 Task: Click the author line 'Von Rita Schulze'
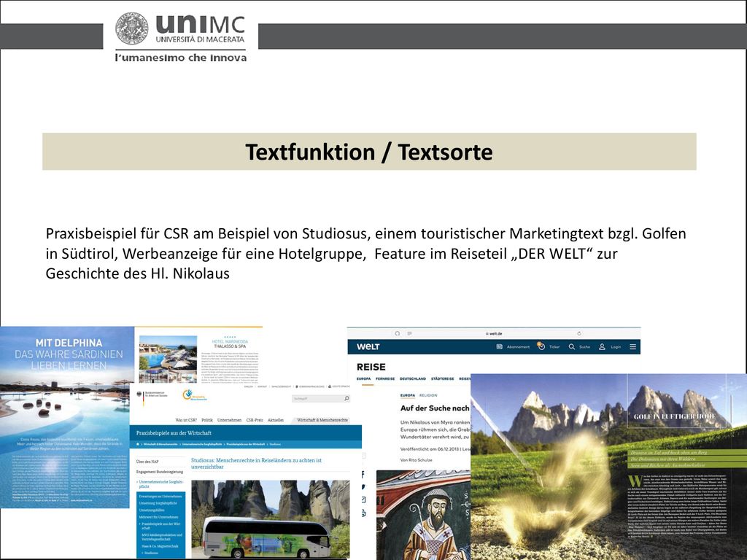pos(417,460)
